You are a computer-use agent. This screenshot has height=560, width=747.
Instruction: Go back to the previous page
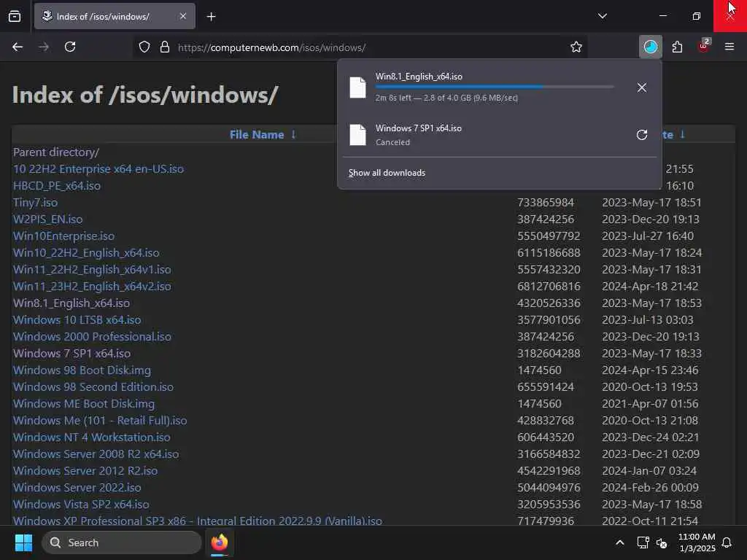tap(18, 47)
